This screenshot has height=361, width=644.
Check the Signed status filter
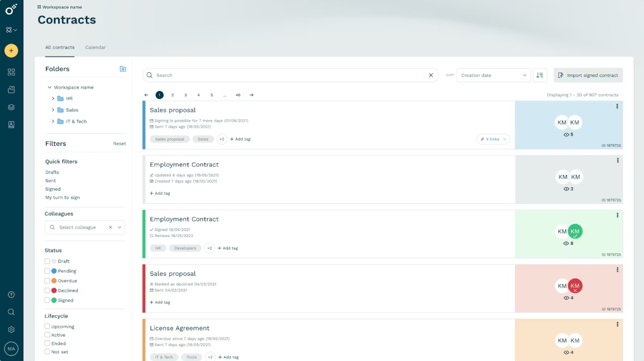47,300
